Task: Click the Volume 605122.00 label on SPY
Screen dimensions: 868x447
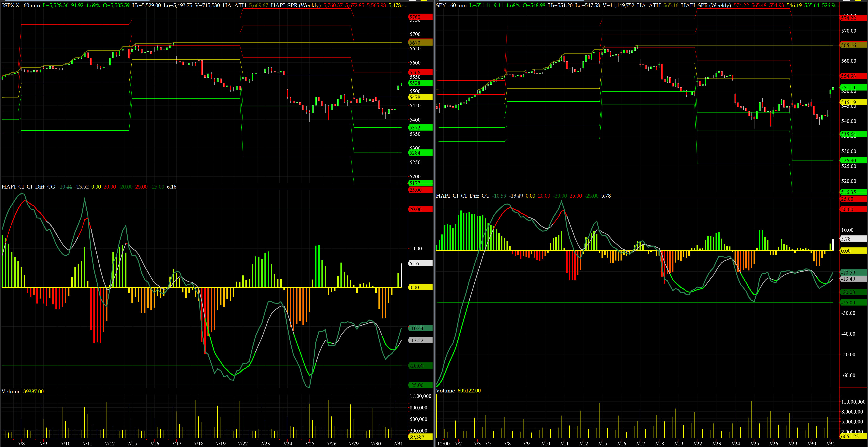Action: click(458, 390)
